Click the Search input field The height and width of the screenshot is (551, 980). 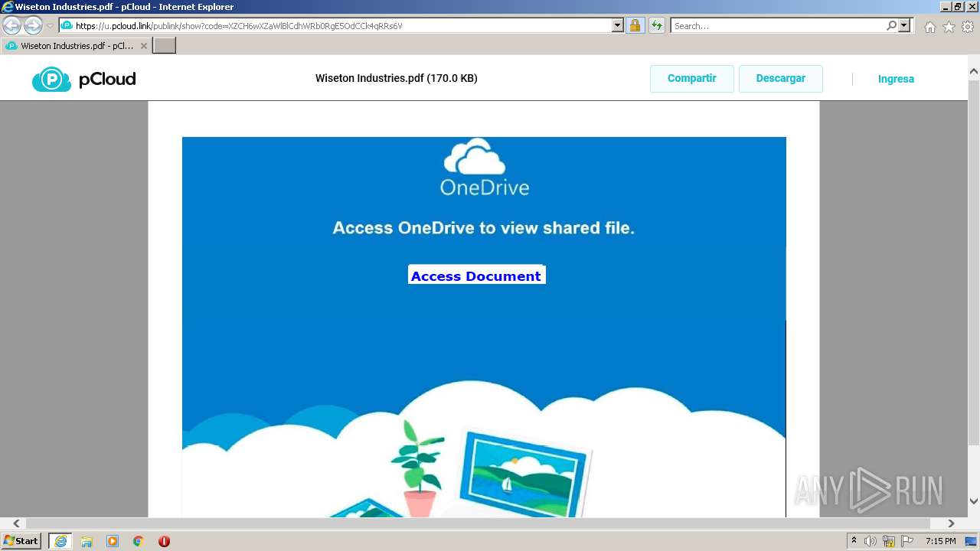point(779,26)
